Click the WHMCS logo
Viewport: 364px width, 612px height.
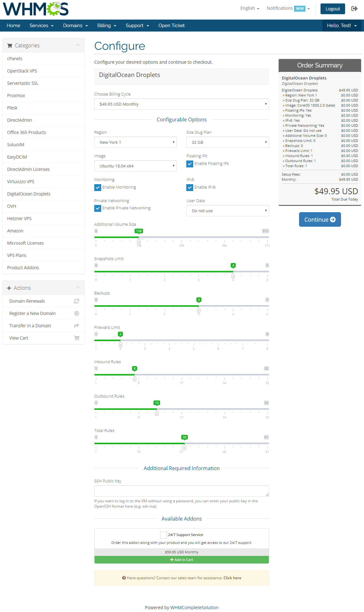[36, 9]
